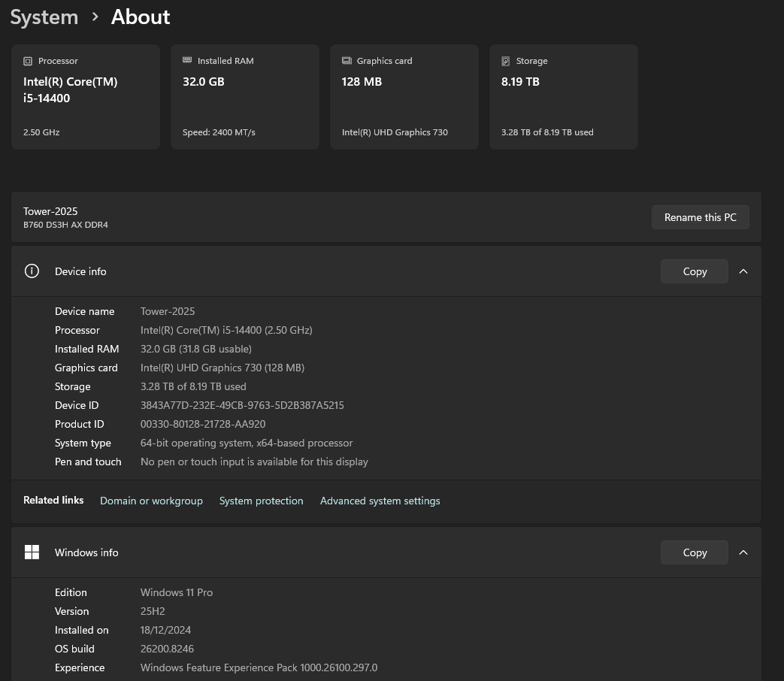The image size is (784, 681).
Task: Open Advanced system settings link
Action: pos(380,501)
